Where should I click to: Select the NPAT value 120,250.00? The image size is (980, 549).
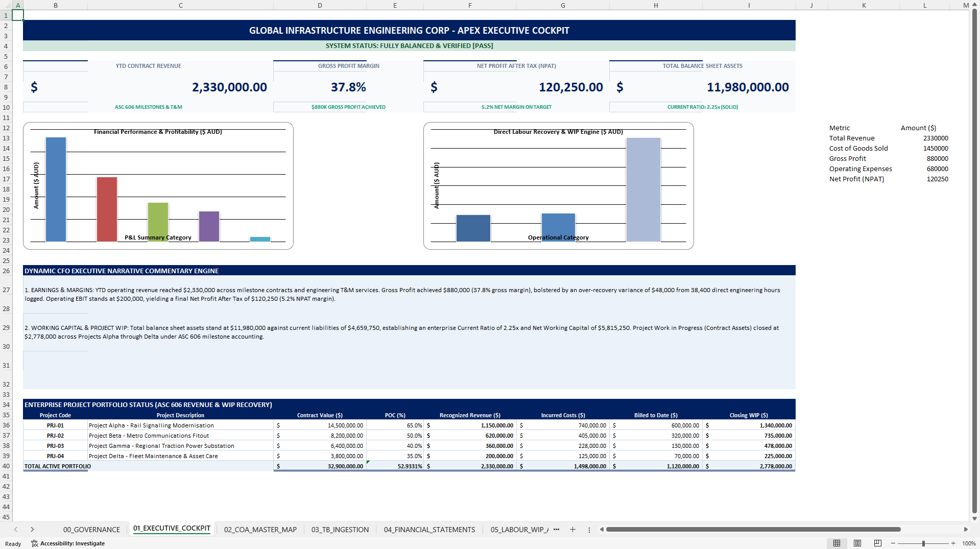pyautogui.click(x=570, y=87)
